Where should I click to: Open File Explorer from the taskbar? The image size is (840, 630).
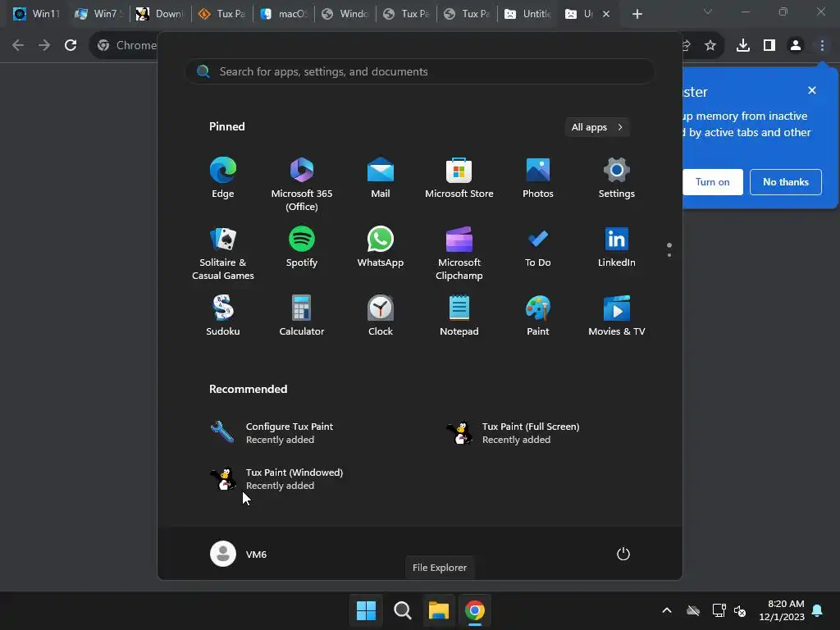pos(438,610)
